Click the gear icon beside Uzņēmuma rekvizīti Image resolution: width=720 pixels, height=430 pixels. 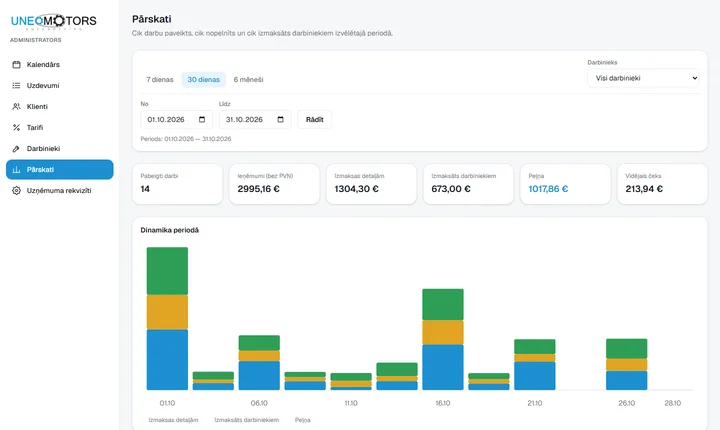click(x=17, y=191)
